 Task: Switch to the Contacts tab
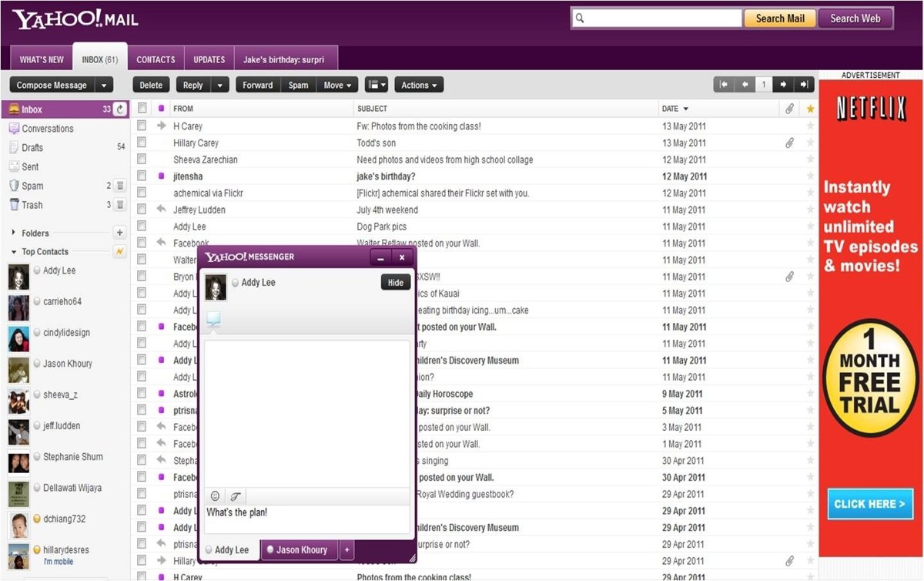(156, 59)
